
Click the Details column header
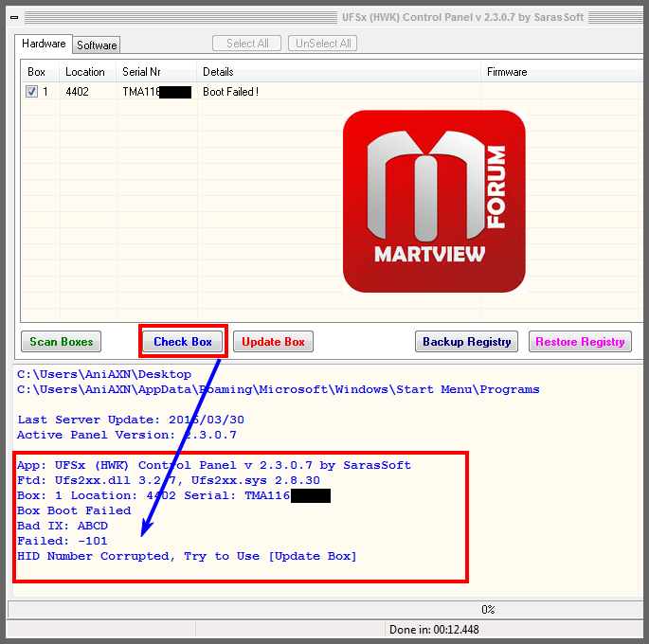pos(338,72)
